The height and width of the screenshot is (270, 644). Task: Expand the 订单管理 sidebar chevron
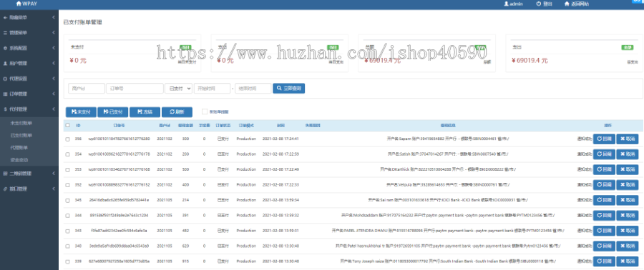coord(54,94)
